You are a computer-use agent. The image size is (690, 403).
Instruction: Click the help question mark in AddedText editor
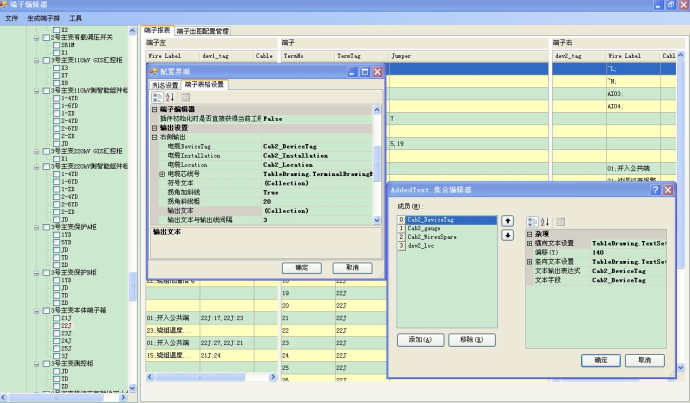(655, 189)
